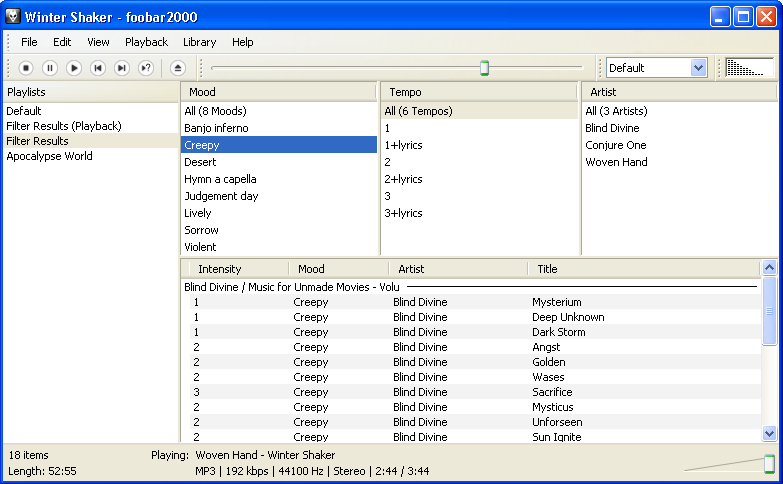This screenshot has width=783, height=484.
Task: Click the track list scroll up arrow
Action: pos(770,268)
